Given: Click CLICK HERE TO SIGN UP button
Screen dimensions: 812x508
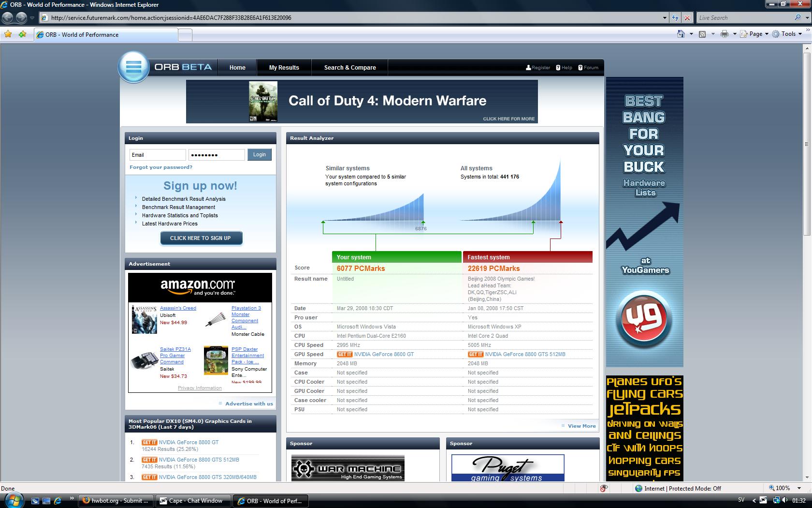Looking at the screenshot, I should point(201,238).
